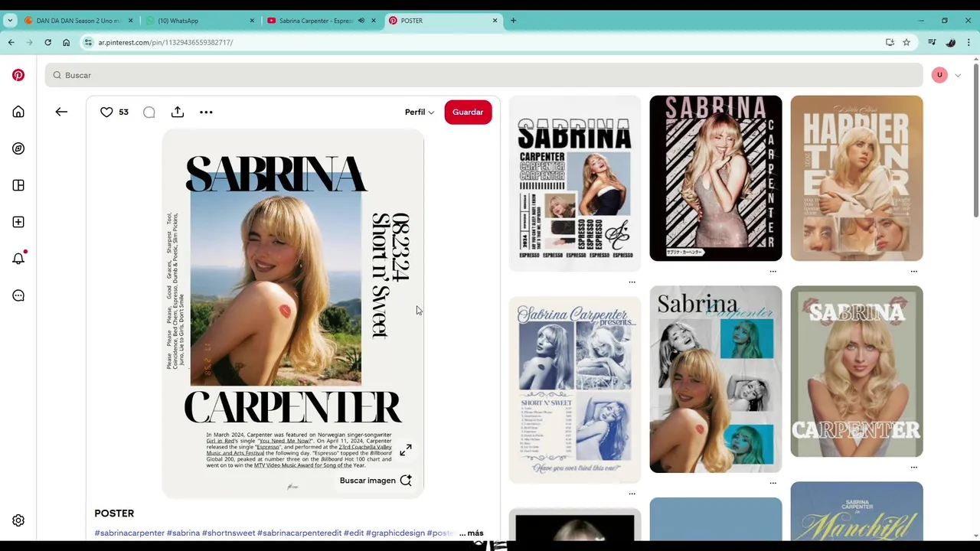Bookmark page with star icon
The image size is (980, 551).
tap(906, 42)
